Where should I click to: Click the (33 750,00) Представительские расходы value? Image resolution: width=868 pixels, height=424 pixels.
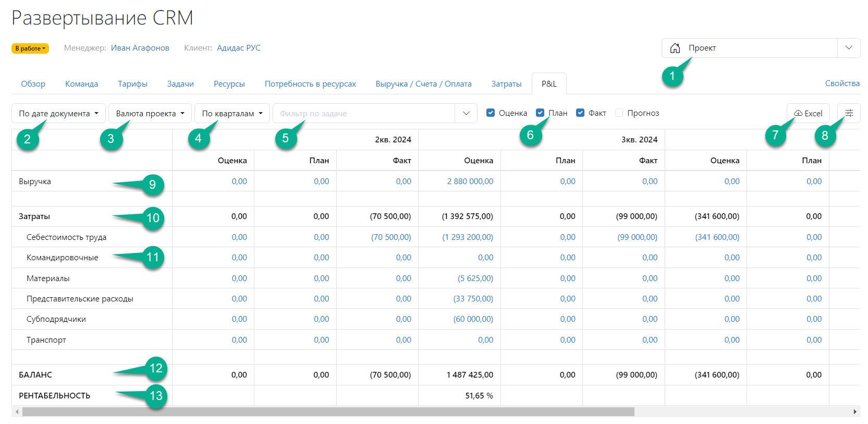[473, 299]
